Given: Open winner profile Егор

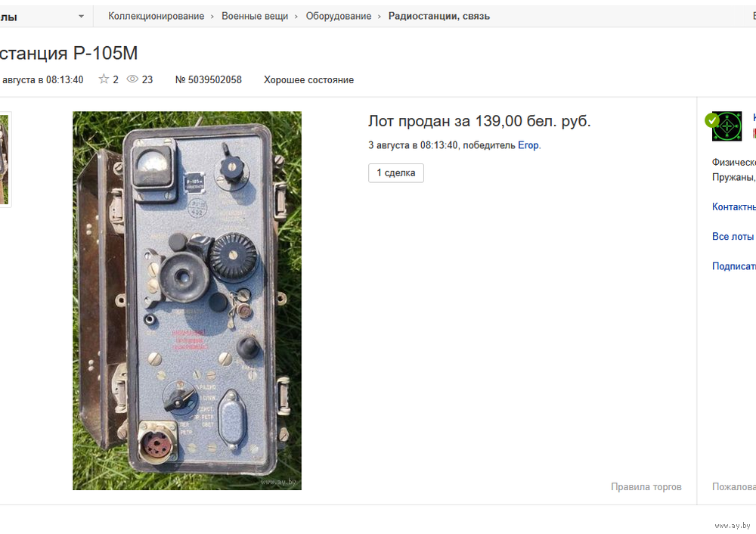Looking at the screenshot, I should click(x=528, y=145).
